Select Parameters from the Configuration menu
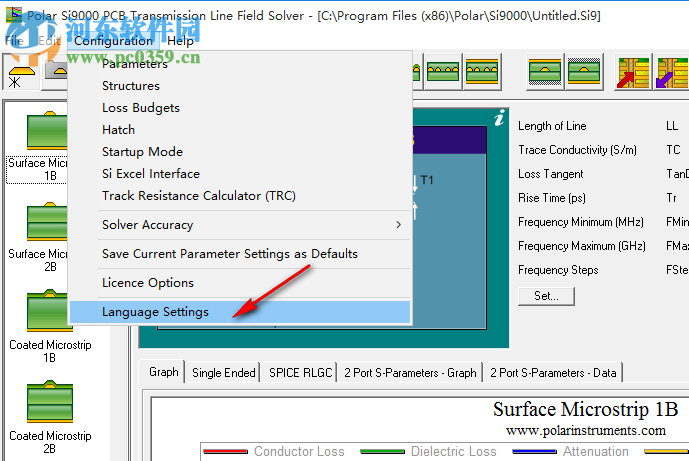The image size is (689, 461). 240,64
